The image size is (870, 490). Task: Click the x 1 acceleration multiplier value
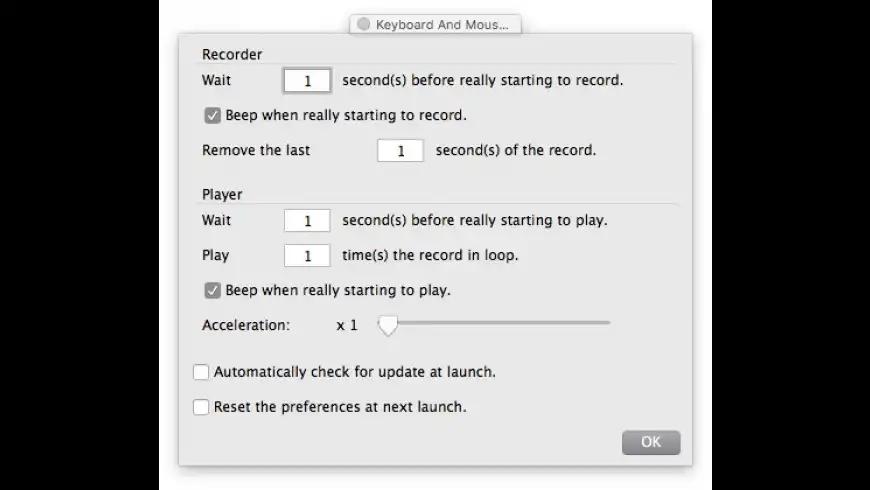click(x=347, y=325)
